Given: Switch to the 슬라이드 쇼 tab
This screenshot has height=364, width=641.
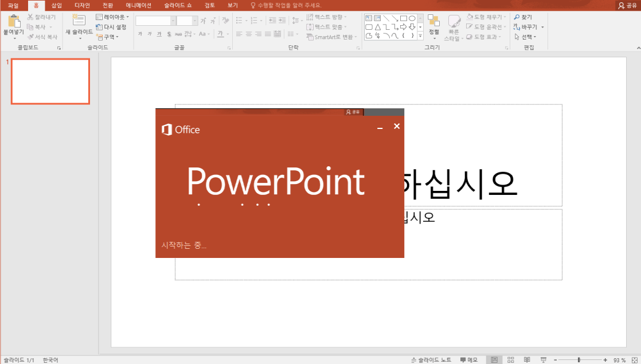Looking at the screenshot, I should [x=178, y=5].
